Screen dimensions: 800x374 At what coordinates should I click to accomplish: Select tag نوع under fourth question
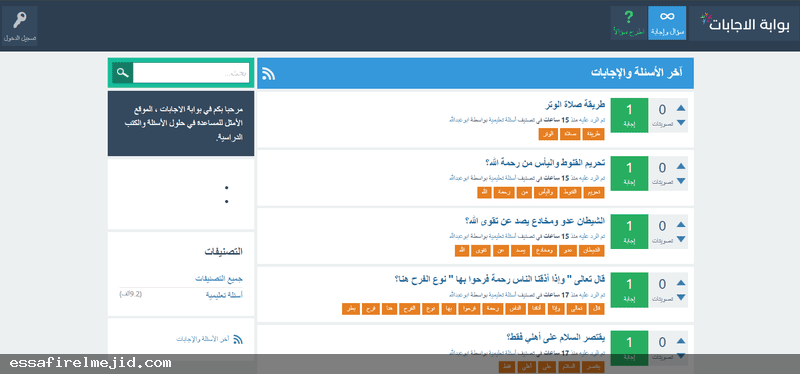coord(432,309)
